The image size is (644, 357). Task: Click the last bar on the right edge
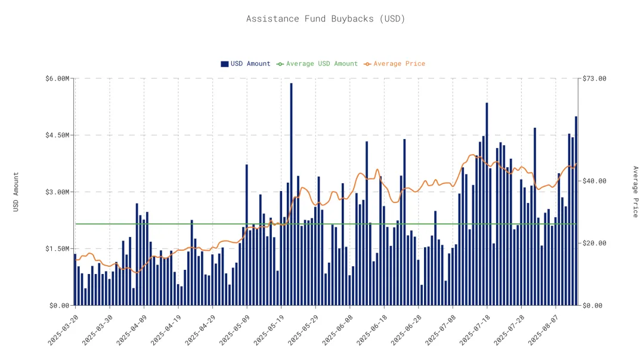(x=576, y=211)
